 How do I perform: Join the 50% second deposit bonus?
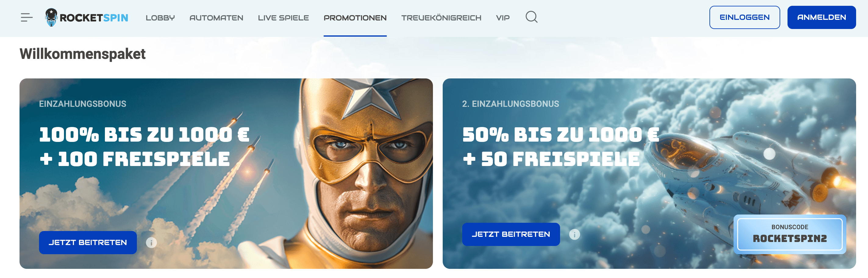coord(510,234)
